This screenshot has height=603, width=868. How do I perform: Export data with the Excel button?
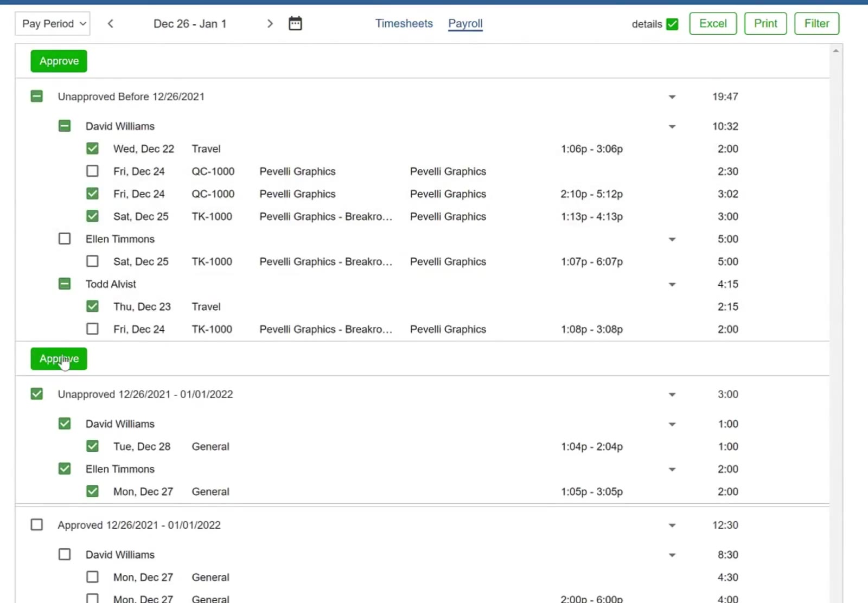pyautogui.click(x=713, y=23)
